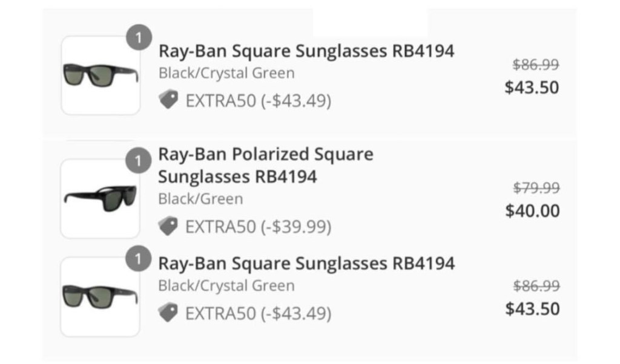Select the Black/Green color variant text
Viewport: 620px width, 364px height.
[200, 199]
